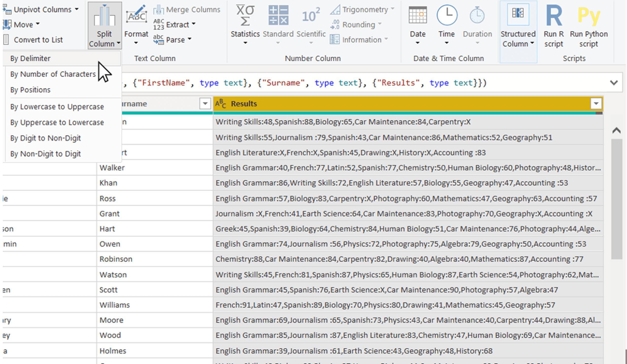Select By Lowercase to Uppercase split option

[x=57, y=106]
